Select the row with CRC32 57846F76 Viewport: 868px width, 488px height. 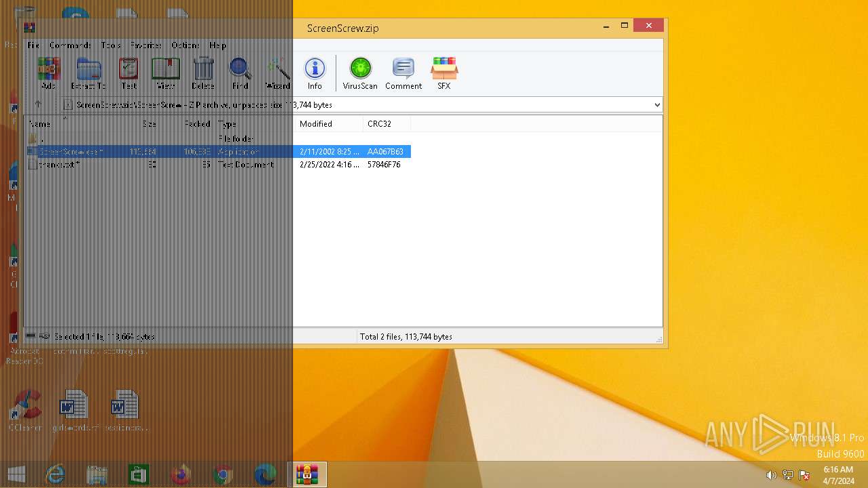pos(218,165)
